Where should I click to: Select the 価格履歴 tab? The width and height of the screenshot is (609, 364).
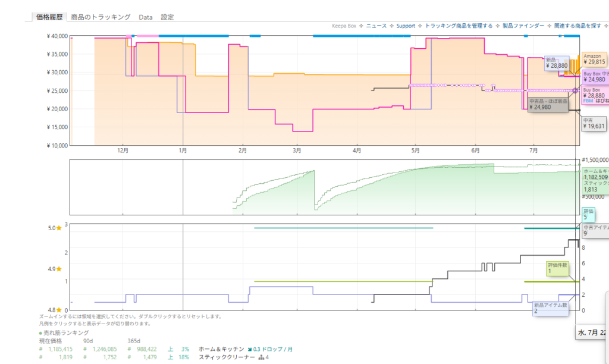pos(49,17)
